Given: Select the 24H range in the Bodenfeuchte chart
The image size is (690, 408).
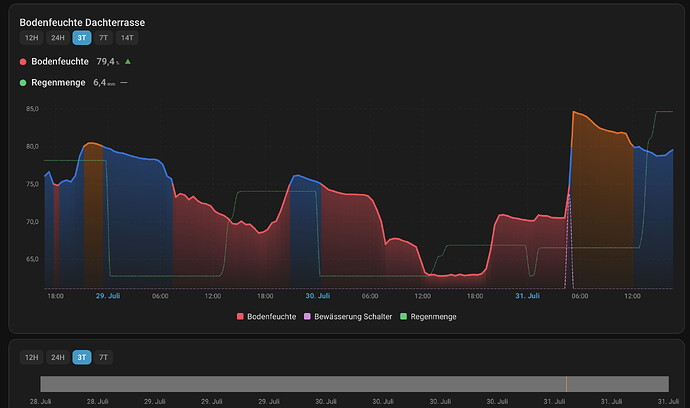Looking at the screenshot, I should (58, 38).
